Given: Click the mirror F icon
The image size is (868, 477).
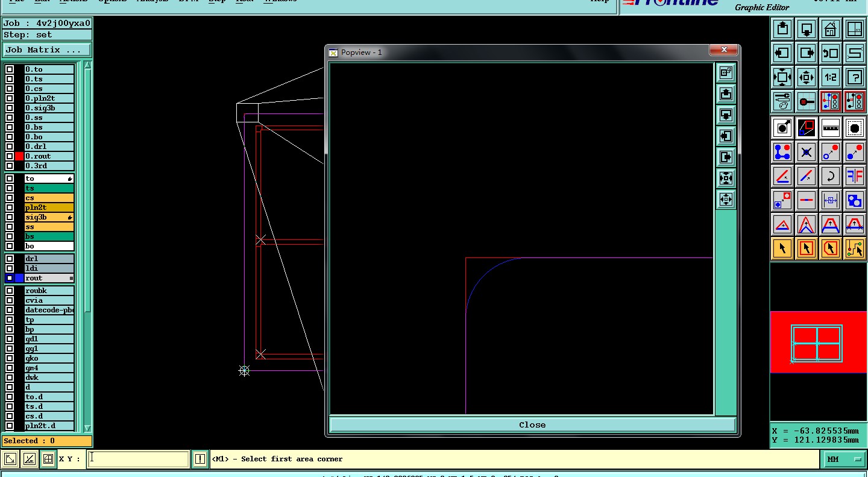Looking at the screenshot, I should click(855, 176).
